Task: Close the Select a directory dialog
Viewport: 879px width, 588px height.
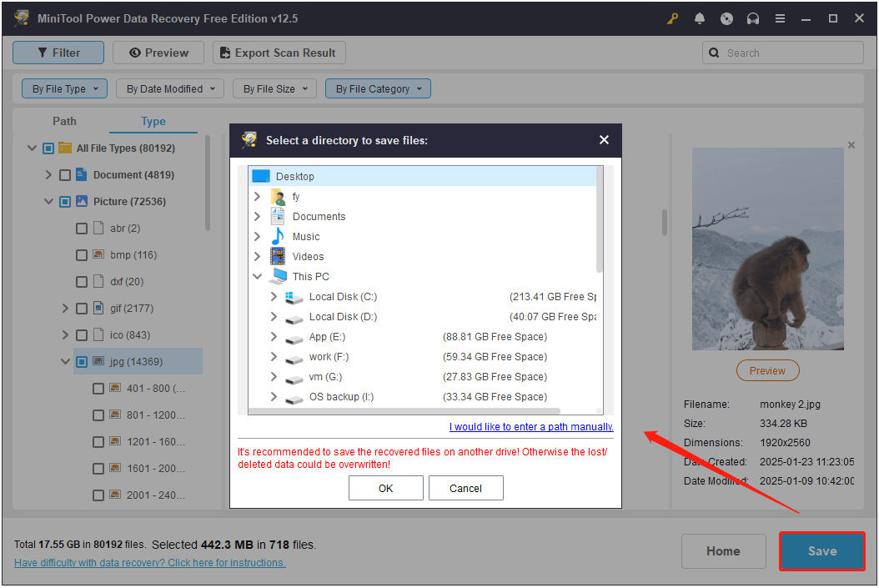Action: coord(604,139)
